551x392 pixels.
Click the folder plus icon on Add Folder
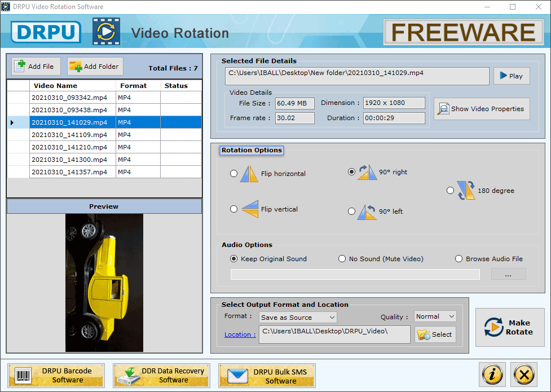76,66
